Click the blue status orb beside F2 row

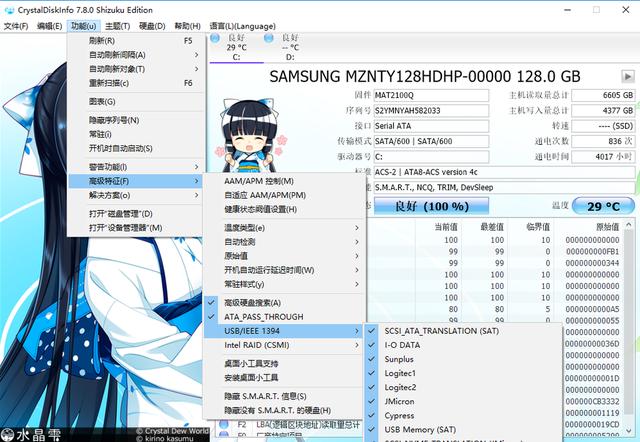pos(214,424)
